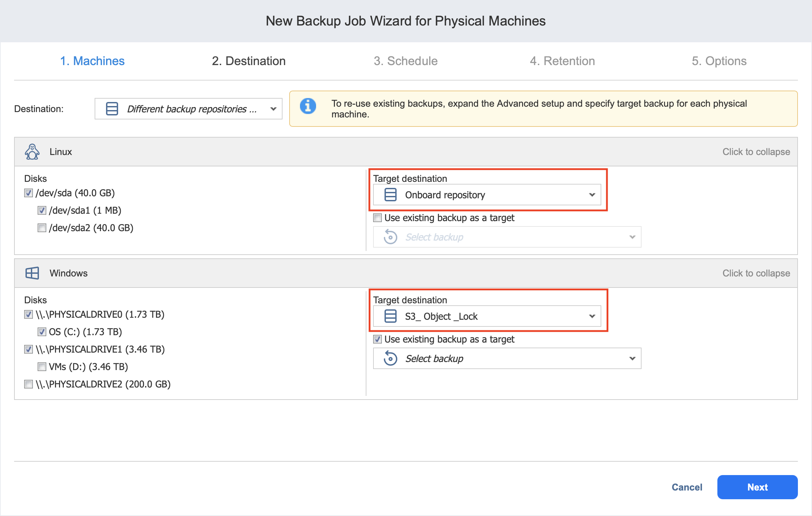Image resolution: width=812 pixels, height=516 pixels.
Task: Check the VMs (D:) disk checkbox
Action: [x=42, y=367]
